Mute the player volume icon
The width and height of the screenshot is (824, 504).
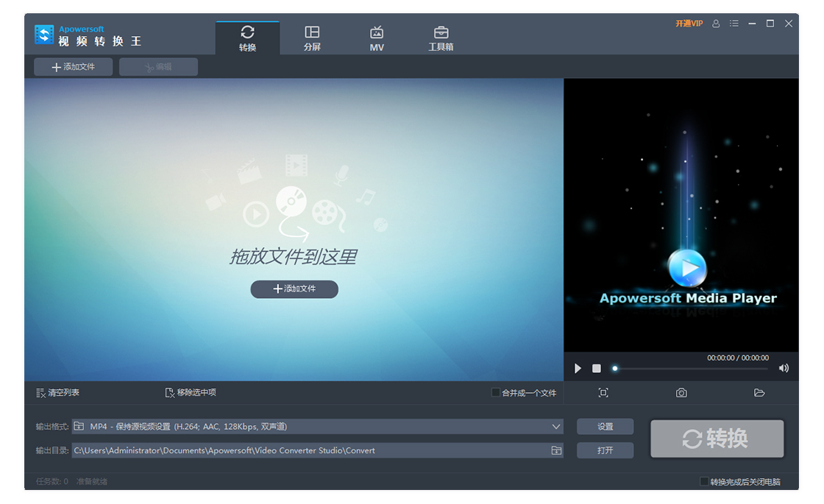pyautogui.click(x=784, y=369)
